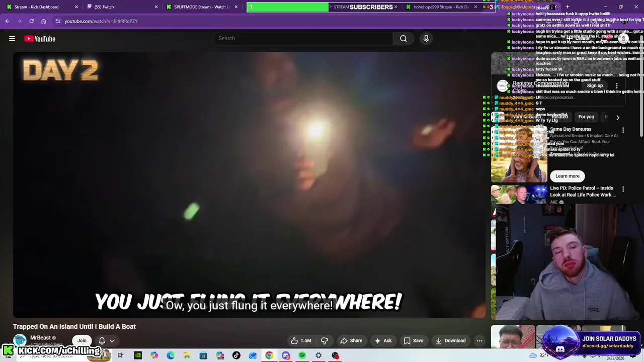Open the YouTube guide hamburger menu
The image size is (644, 362).
(12, 39)
